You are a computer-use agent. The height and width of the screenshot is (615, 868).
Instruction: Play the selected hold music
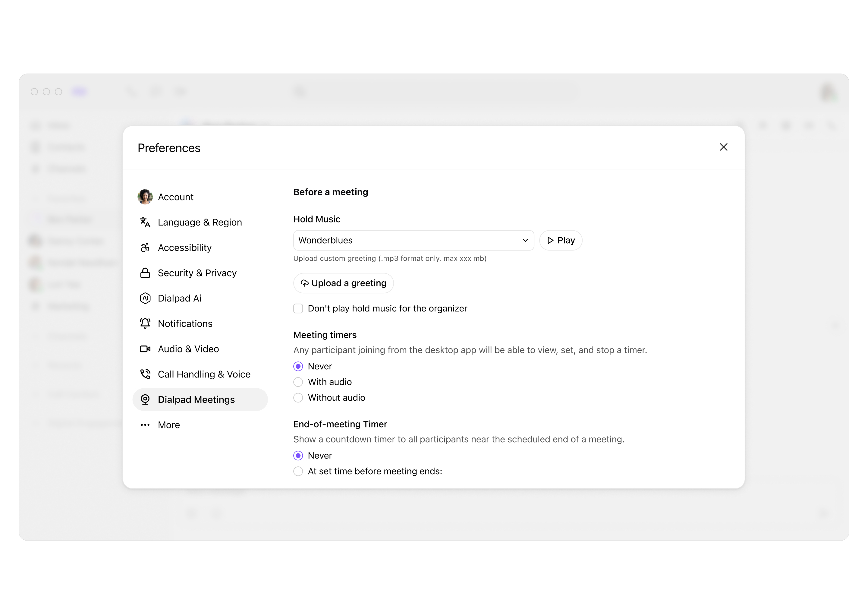tap(561, 241)
